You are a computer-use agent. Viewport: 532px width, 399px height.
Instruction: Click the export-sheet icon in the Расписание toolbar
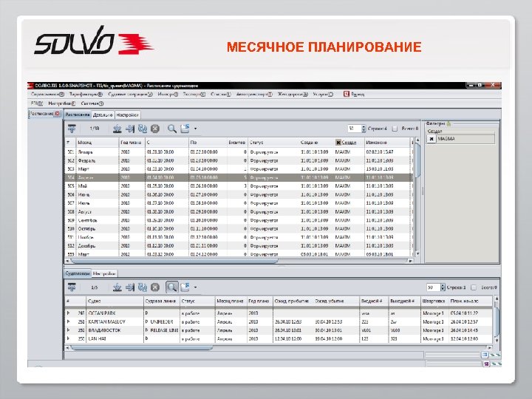[x=185, y=129]
